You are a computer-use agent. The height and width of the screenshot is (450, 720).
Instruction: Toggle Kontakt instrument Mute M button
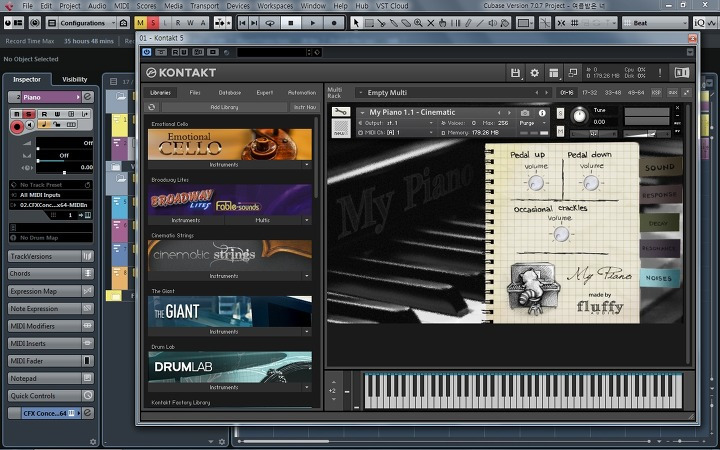(x=560, y=131)
